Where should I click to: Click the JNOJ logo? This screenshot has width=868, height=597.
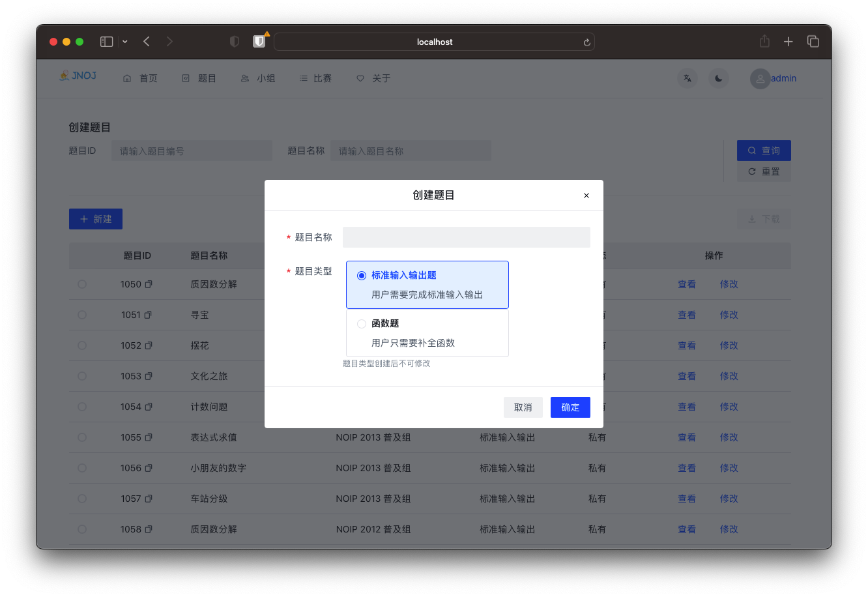pos(78,76)
